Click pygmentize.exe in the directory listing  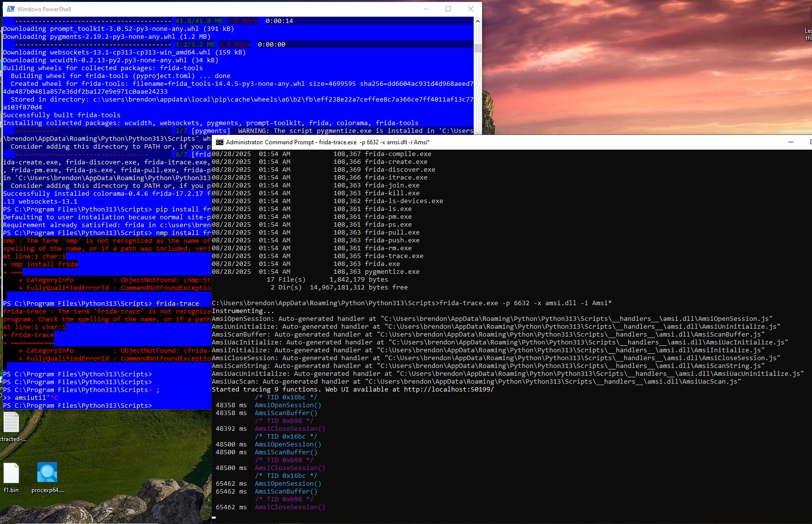click(x=392, y=272)
